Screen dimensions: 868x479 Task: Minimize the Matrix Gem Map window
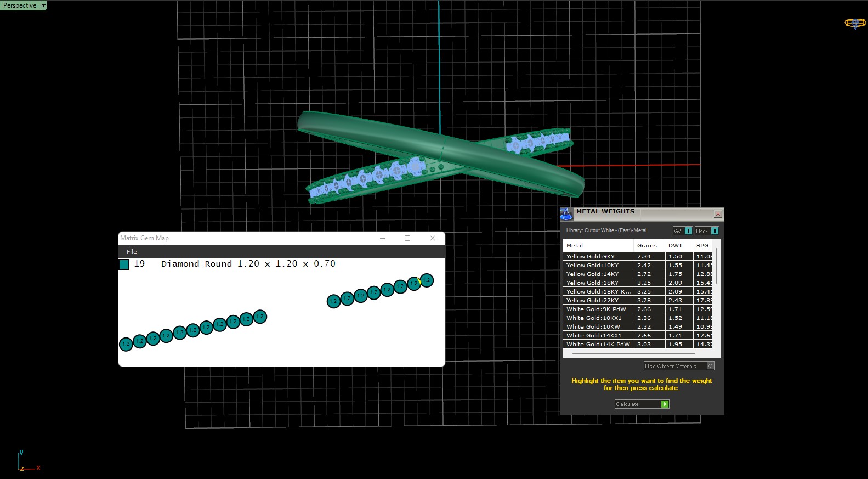tap(383, 238)
